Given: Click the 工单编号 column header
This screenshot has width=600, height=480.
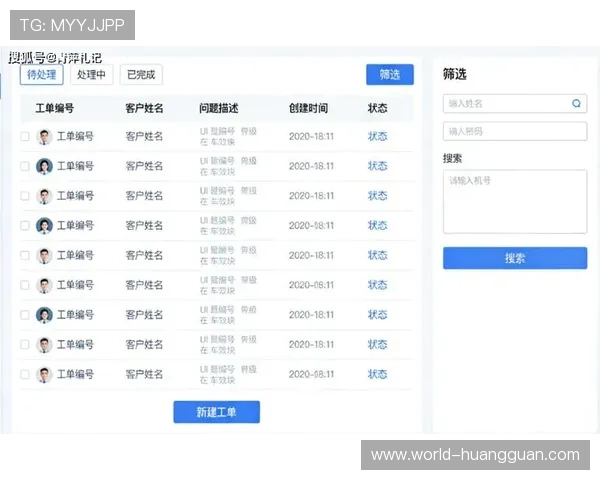Looking at the screenshot, I should [x=55, y=108].
